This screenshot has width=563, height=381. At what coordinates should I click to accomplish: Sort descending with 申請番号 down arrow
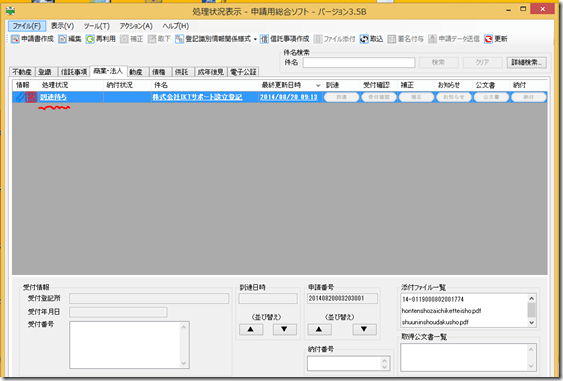(x=364, y=329)
